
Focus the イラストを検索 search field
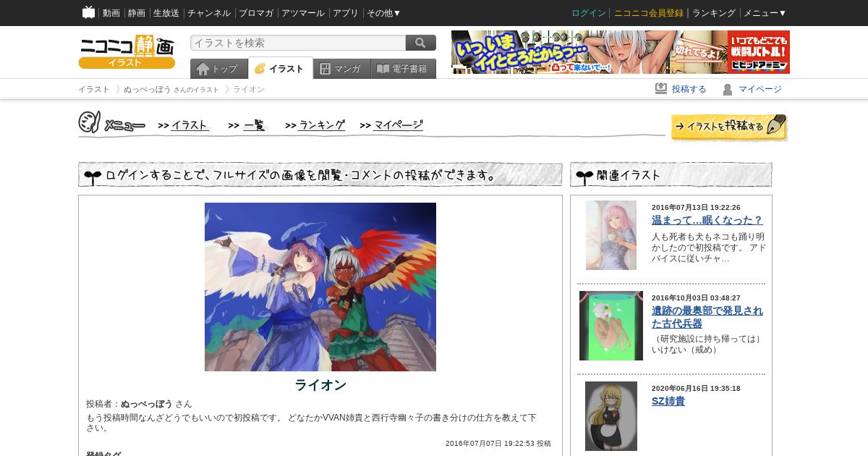tap(298, 43)
